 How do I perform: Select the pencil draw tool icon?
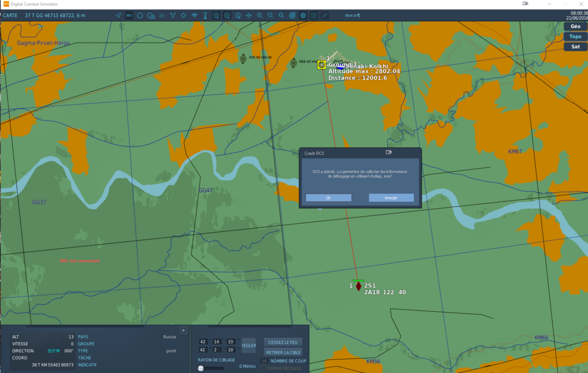[325, 15]
